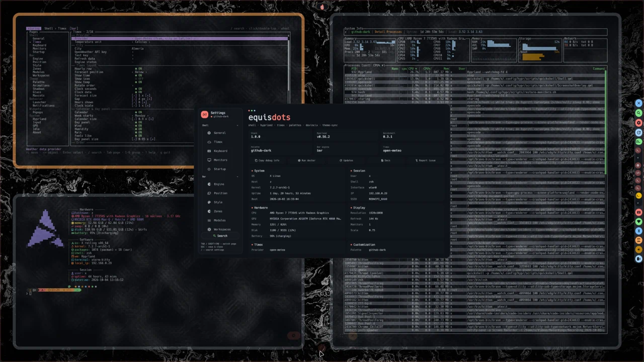Toggle Clock seconds setting in terminal

[138, 89]
